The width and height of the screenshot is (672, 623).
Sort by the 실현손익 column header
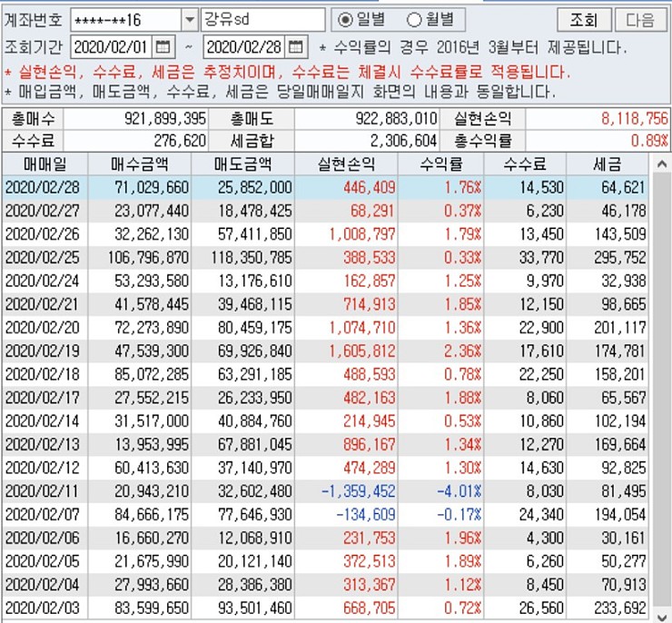[x=346, y=164]
